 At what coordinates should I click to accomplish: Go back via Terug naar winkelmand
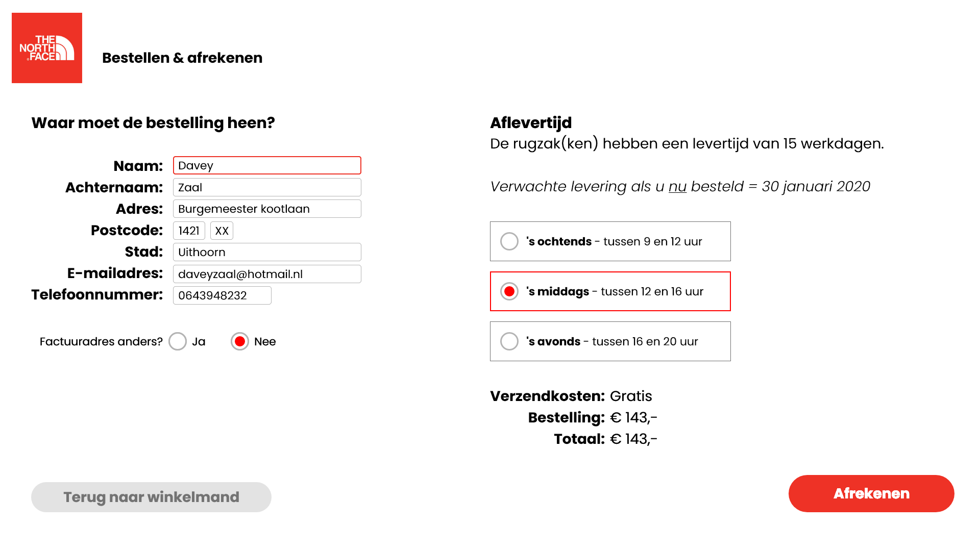click(151, 497)
